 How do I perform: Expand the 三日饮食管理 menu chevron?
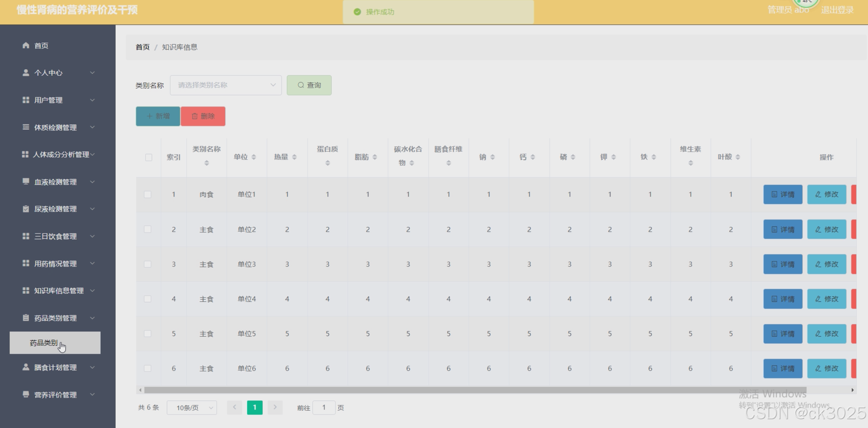pos(92,236)
